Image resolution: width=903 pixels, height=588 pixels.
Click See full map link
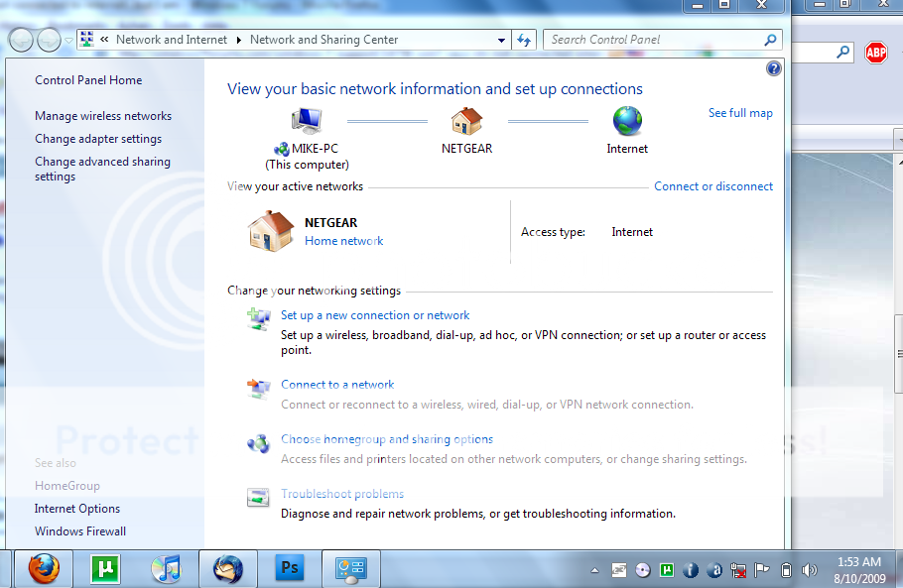tap(740, 113)
